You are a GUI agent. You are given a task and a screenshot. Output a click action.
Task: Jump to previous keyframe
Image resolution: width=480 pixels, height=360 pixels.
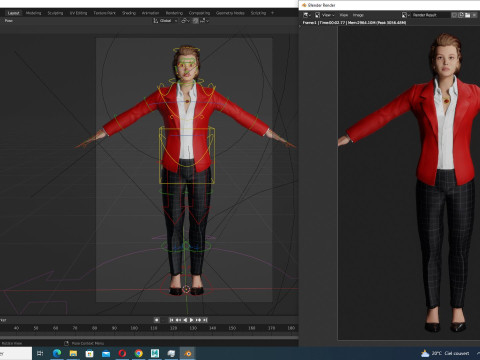pos(178,320)
